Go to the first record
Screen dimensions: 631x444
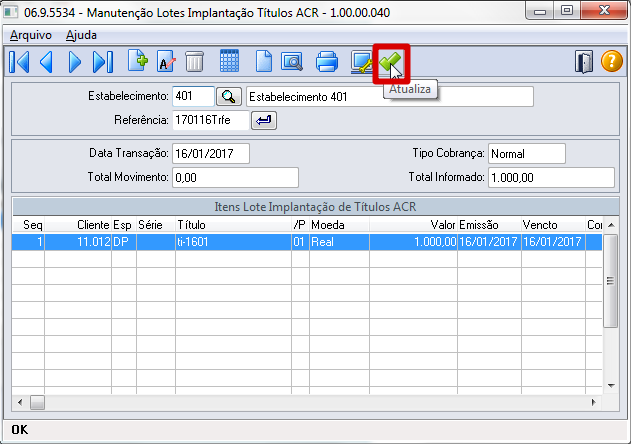[19, 62]
